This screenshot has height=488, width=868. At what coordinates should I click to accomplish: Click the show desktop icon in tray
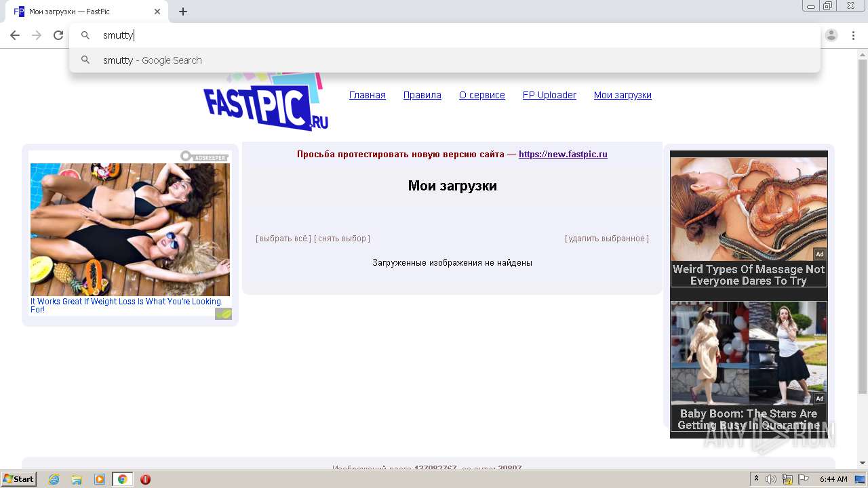(x=860, y=479)
